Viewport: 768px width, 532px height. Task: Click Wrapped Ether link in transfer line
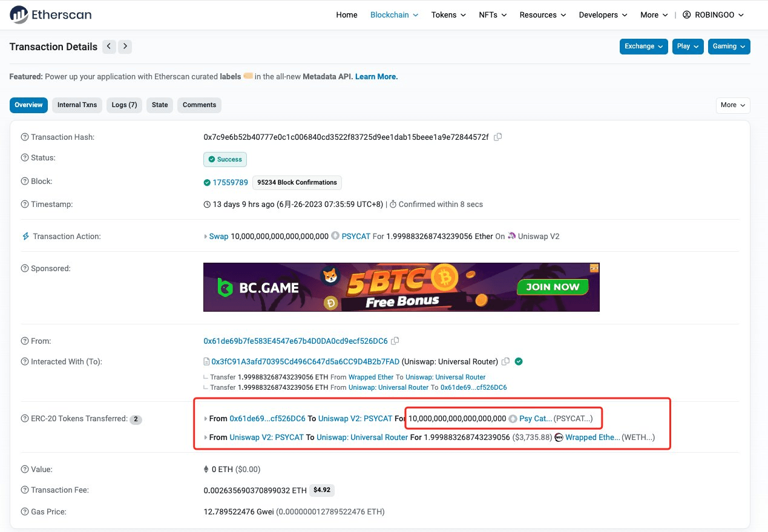pos(371,378)
